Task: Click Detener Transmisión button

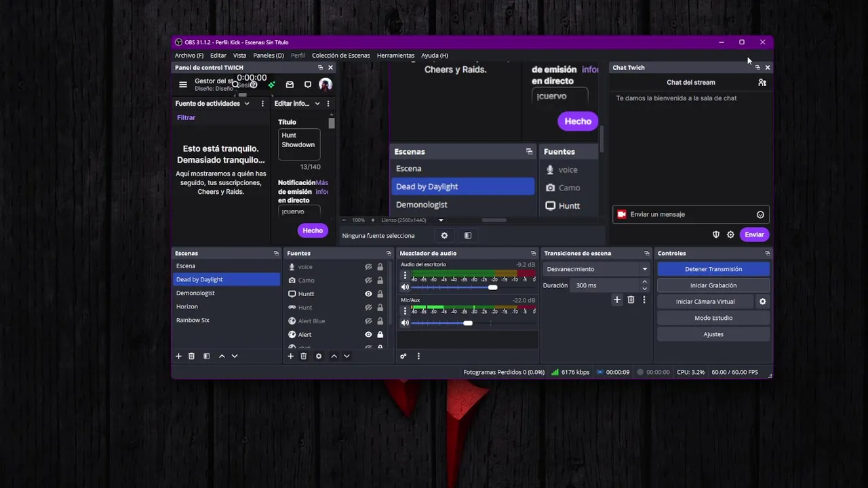Action: click(713, 269)
